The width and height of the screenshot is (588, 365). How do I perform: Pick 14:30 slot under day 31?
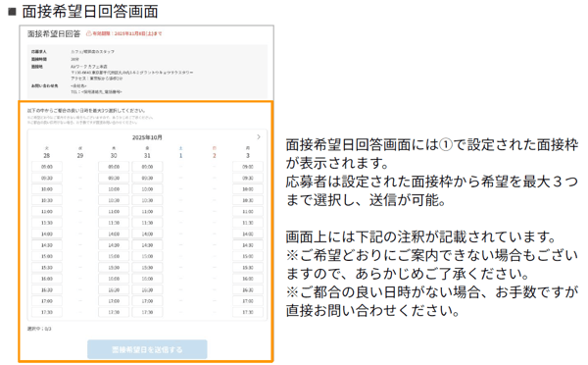click(147, 245)
